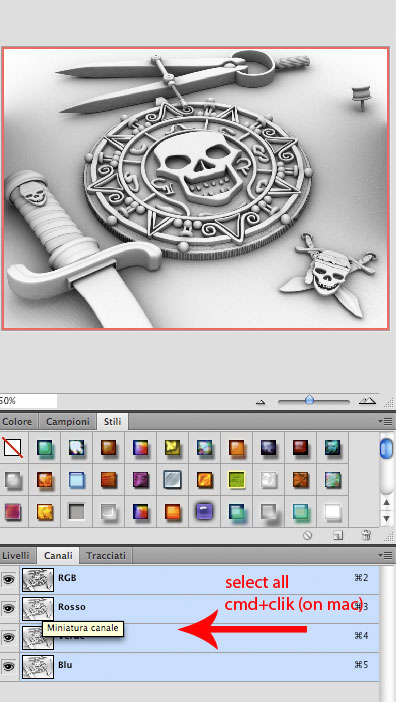Click the trash icon in Stili panel
396x702 pixels.
click(x=366, y=535)
